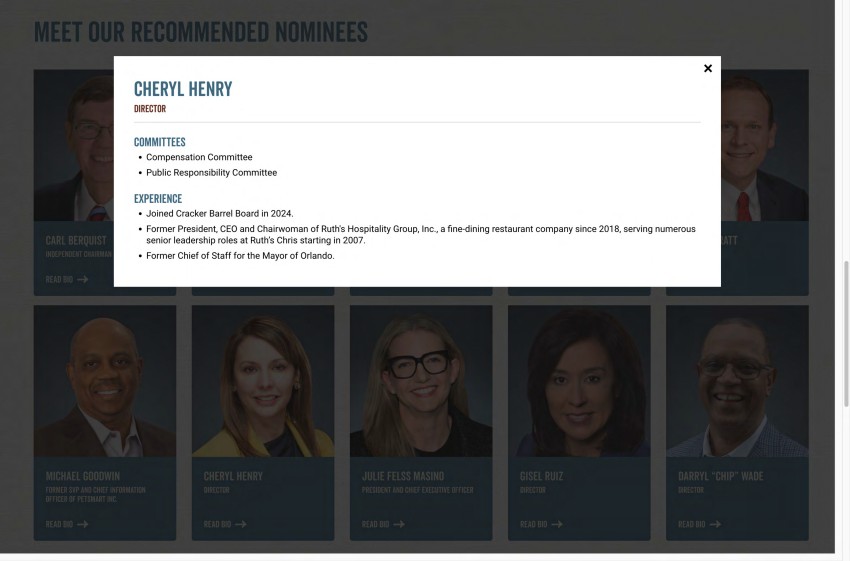
Task: Click the Julie Felss Masino name on card
Action: 403,476
